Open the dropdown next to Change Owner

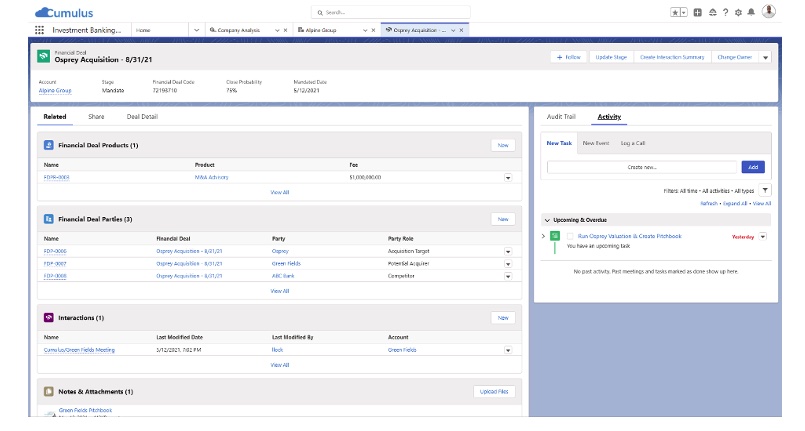pos(766,57)
